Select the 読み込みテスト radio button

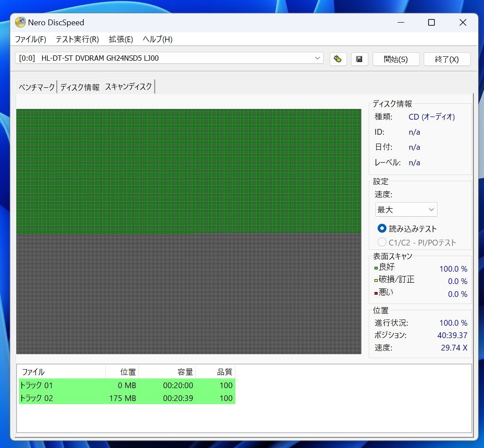[x=382, y=228]
